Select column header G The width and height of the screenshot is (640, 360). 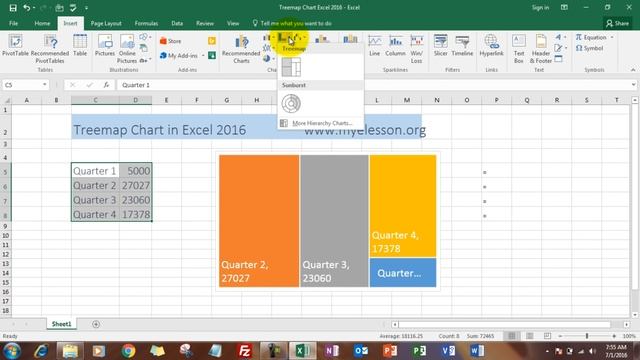click(x=226, y=100)
